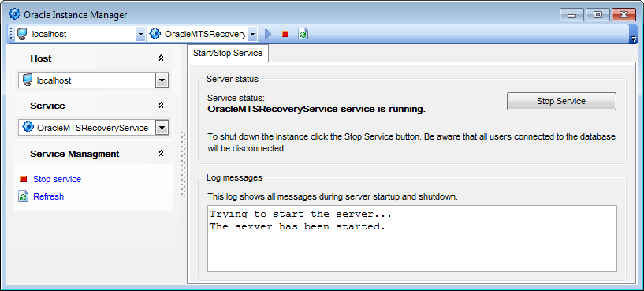Click the vertical splitter dotted handle

(183, 164)
